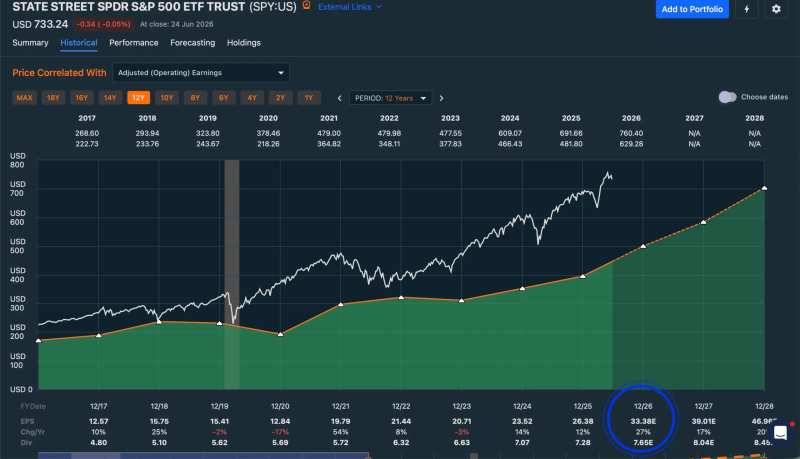Open the lightning bolt quick actions
Image resolution: width=800 pixels, height=459 pixels.
(746, 9)
